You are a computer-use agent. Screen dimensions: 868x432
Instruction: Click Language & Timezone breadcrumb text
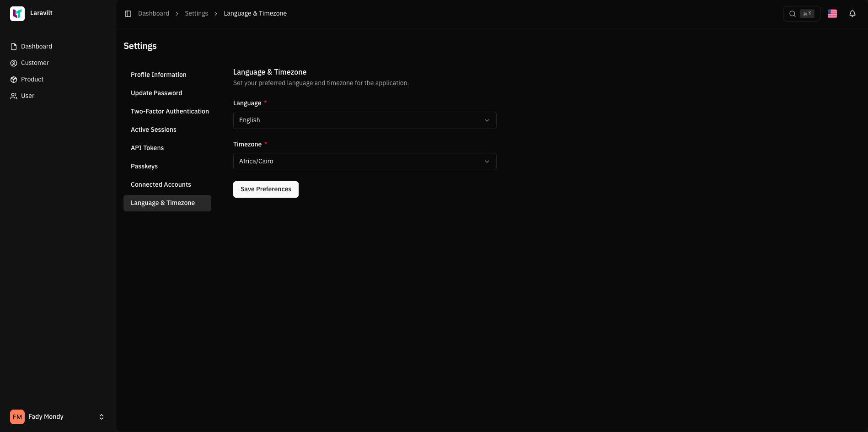[x=255, y=14]
